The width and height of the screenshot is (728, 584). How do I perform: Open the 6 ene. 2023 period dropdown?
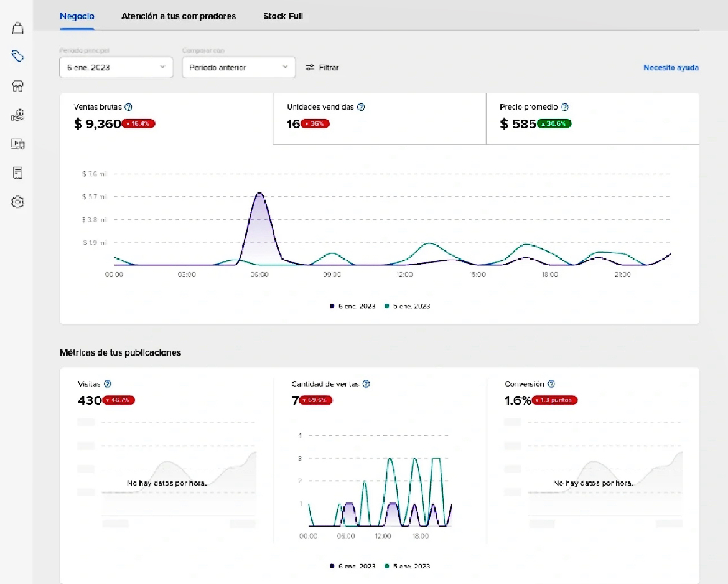point(116,67)
